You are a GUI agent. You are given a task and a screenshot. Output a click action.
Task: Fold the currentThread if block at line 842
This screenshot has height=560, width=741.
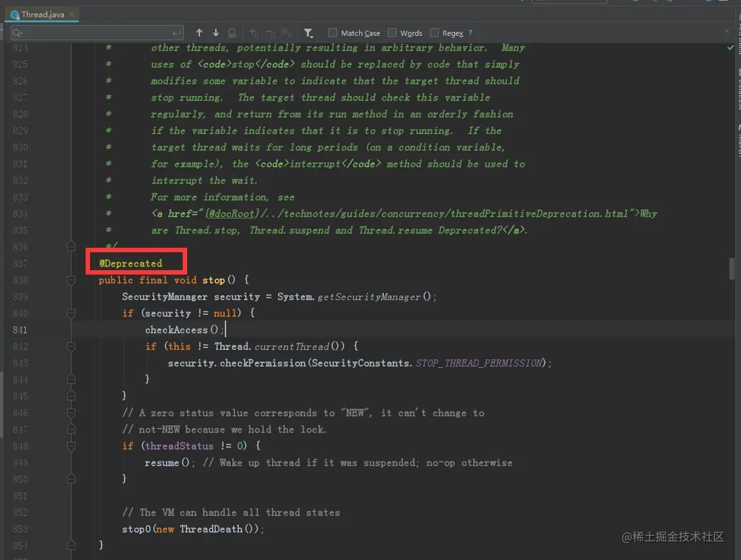click(x=72, y=346)
